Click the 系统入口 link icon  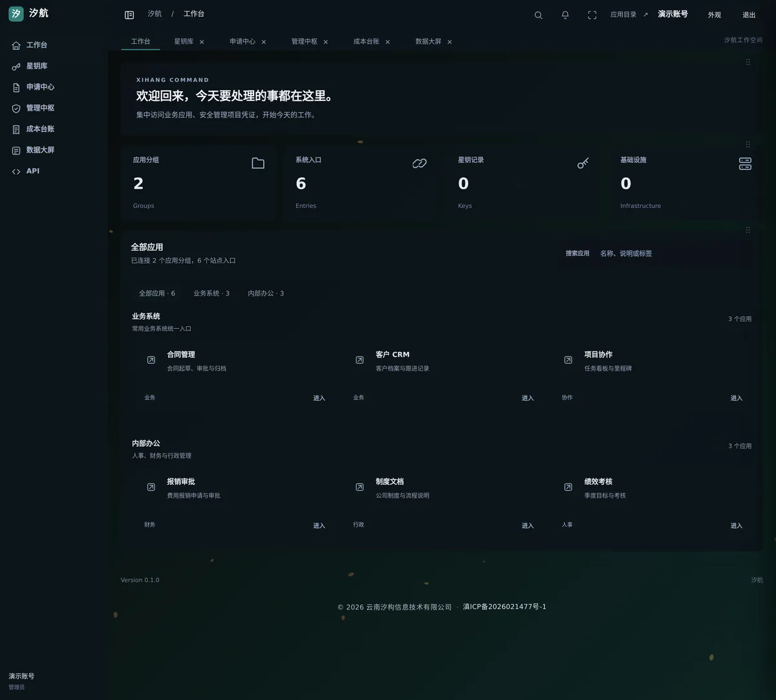(x=420, y=163)
